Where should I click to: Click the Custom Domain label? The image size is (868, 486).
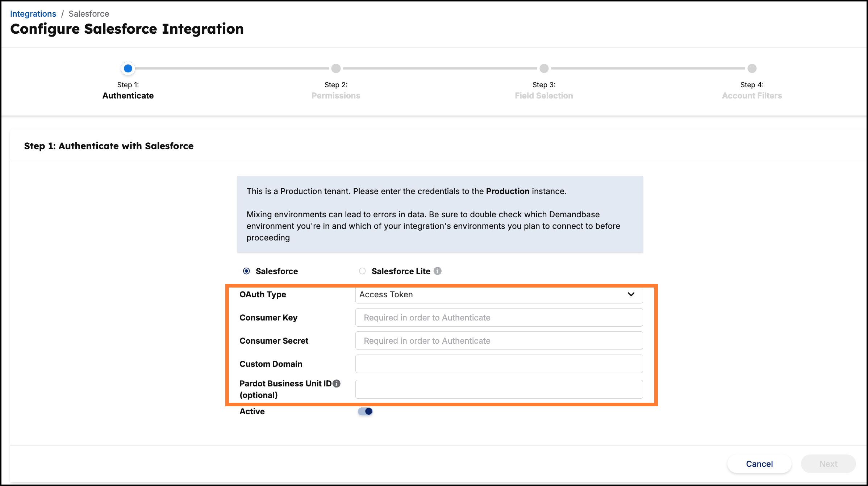[x=271, y=364]
